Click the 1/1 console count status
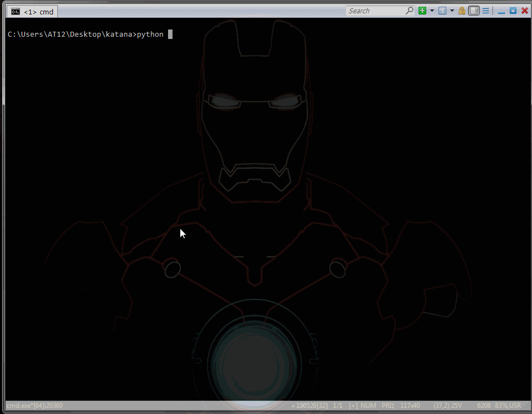The height and width of the screenshot is (414, 532). coord(338,406)
